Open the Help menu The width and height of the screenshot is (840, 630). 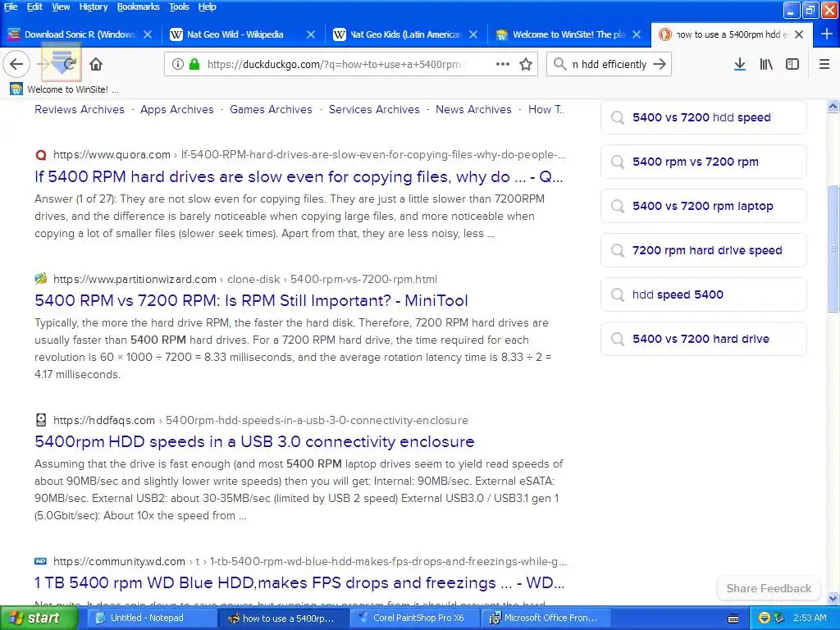click(x=207, y=7)
